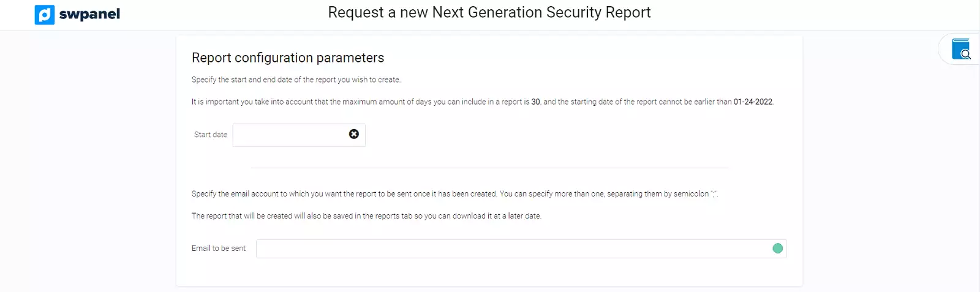Click the "report that will be created" note
980x292 pixels.
(366, 216)
